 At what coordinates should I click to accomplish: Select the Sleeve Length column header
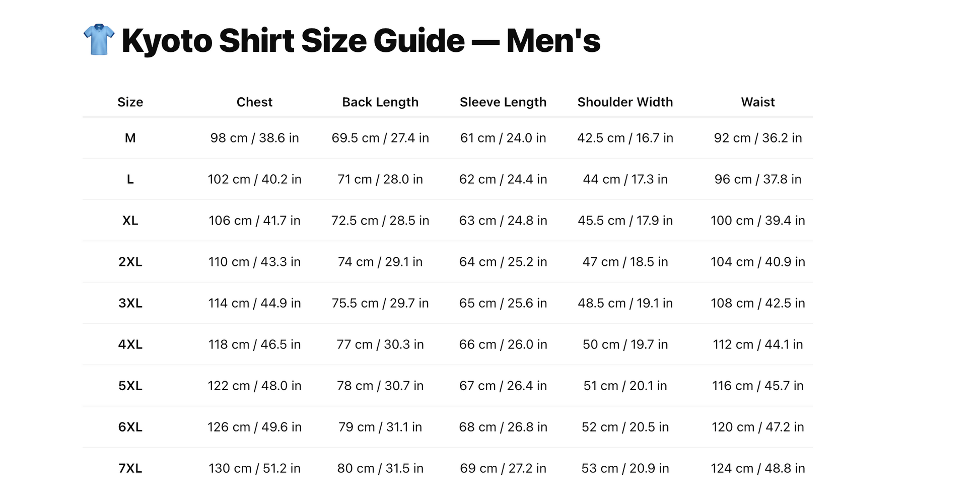pyautogui.click(x=503, y=102)
